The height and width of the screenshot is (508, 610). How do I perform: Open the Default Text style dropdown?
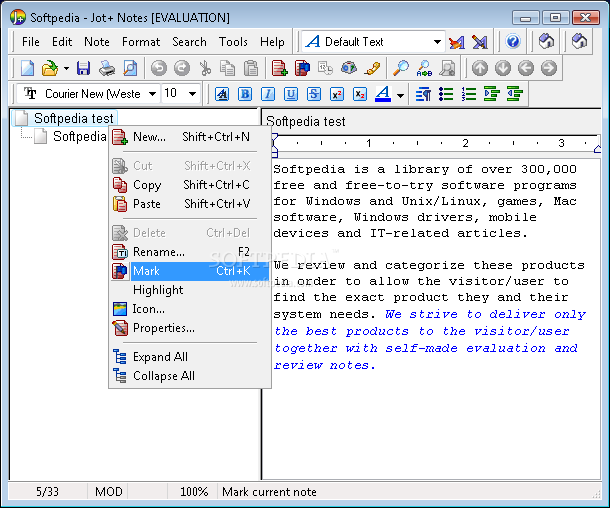pyautogui.click(x=437, y=42)
